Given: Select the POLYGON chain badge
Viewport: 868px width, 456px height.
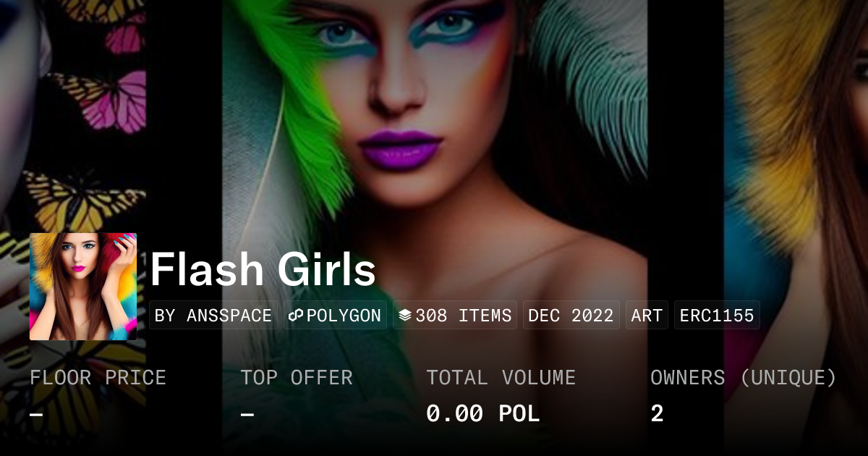Looking at the screenshot, I should pyautogui.click(x=335, y=316).
